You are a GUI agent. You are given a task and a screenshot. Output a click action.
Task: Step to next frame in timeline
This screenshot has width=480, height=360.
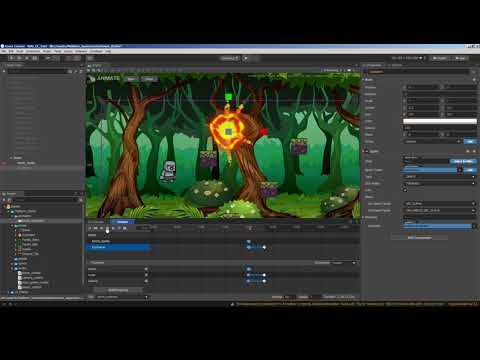click(x=113, y=228)
